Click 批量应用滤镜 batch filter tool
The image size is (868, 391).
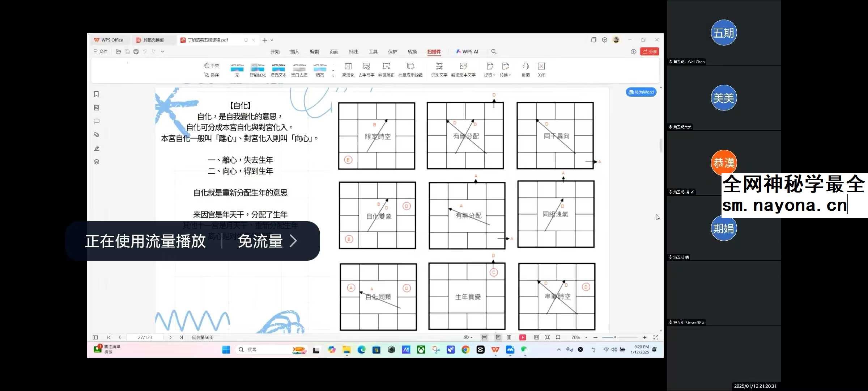tap(410, 70)
